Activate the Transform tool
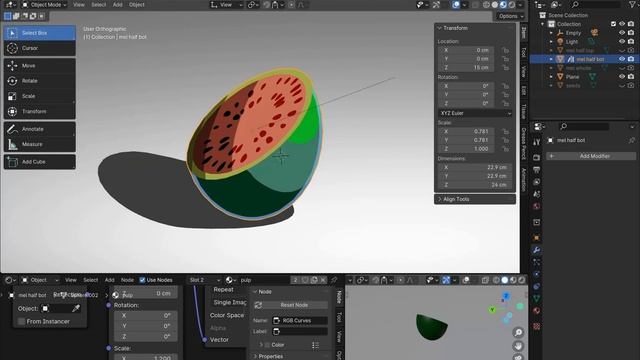The height and width of the screenshot is (360, 640). click(x=40, y=111)
